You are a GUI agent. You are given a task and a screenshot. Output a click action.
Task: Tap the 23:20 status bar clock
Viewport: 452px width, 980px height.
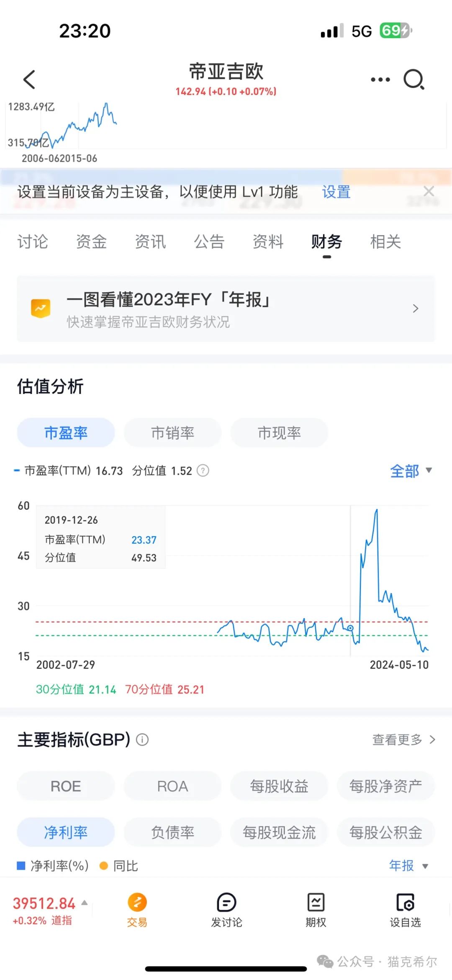(85, 31)
